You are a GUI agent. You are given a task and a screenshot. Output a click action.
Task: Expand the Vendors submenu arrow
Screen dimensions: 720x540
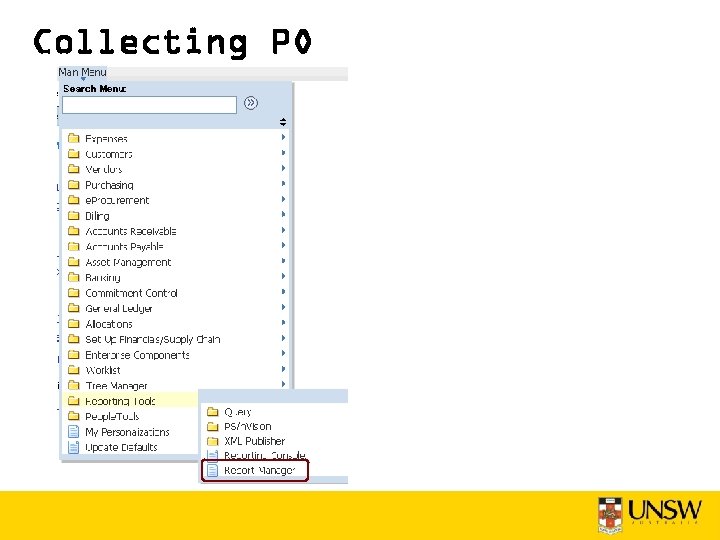tap(283, 168)
